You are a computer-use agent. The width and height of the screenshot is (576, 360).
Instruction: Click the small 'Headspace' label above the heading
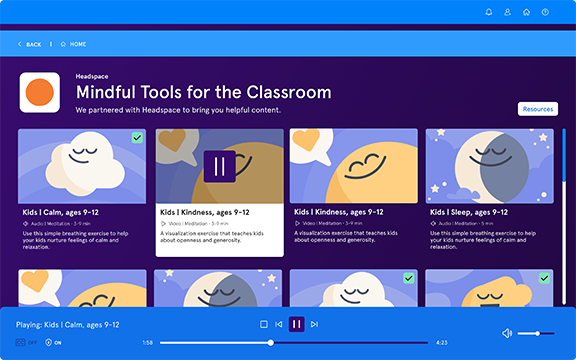92,76
